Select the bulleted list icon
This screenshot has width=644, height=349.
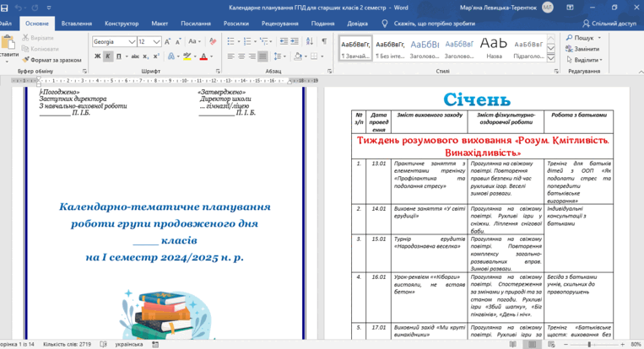pyautogui.click(x=230, y=41)
